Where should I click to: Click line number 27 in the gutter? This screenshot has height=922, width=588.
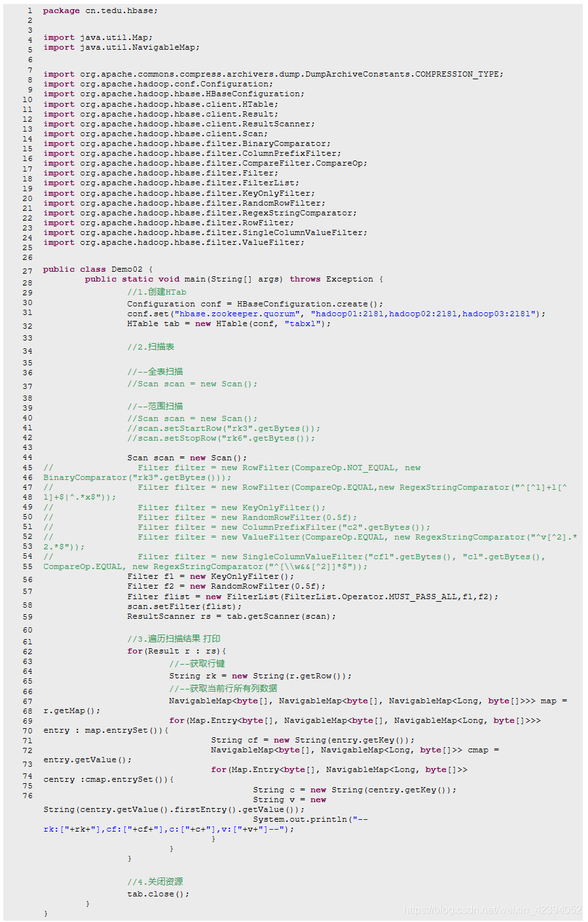[x=27, y=271]
